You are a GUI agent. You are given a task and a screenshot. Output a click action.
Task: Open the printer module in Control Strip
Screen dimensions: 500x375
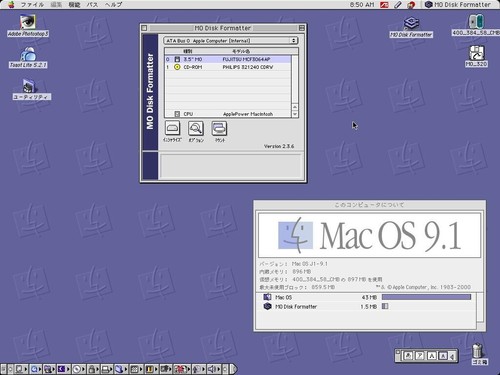click(x=107, y=369)
